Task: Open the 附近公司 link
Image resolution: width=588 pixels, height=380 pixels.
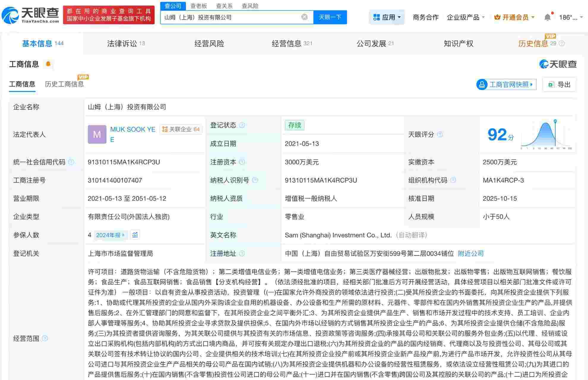Action: pos(470,254)
